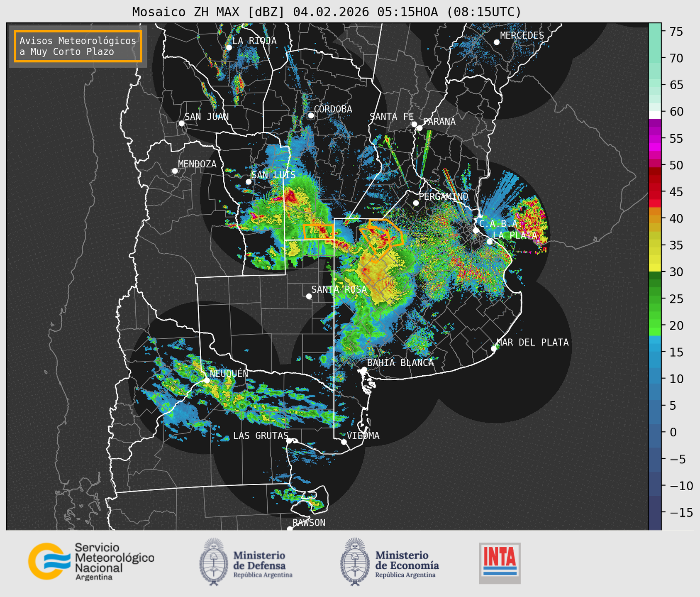Select the Paraná city dot
The width and height of the screenshot is (700, 597).
420,128
